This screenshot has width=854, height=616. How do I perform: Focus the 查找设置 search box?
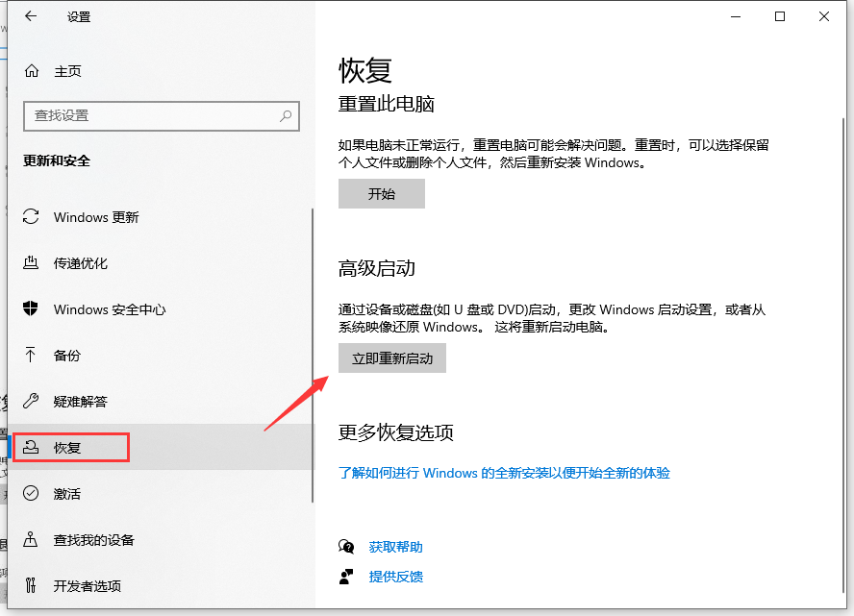point(162,116)
